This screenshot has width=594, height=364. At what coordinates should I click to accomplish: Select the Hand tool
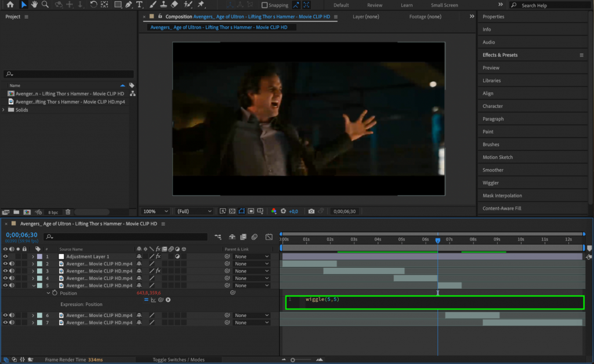coord(35,5)
